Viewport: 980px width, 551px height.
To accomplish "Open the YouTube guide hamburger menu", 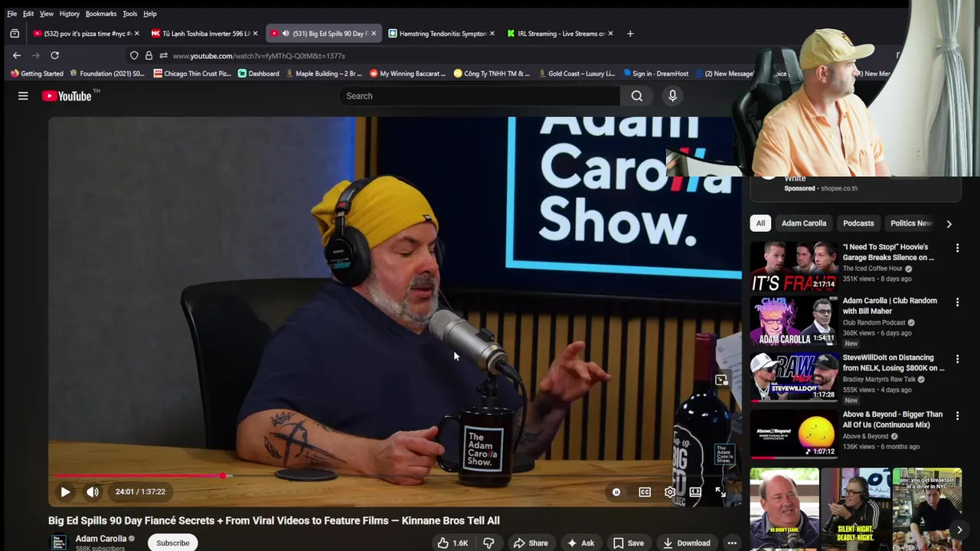I will (23, 96).
